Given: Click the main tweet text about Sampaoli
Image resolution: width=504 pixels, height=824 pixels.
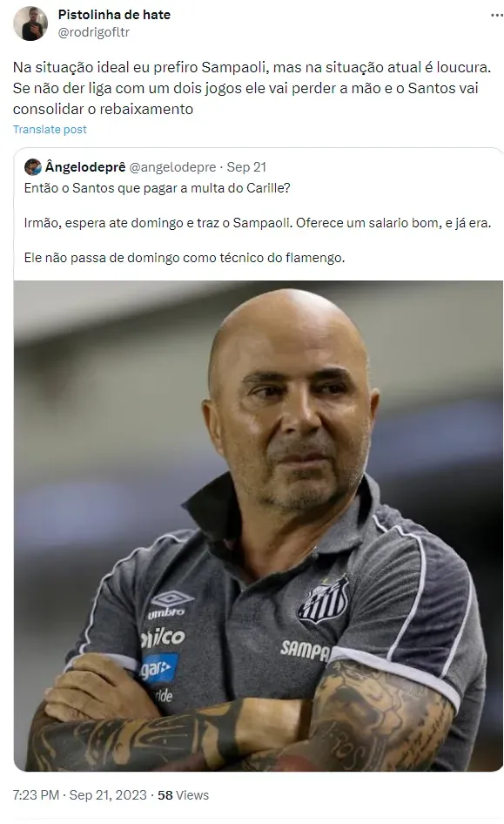Looking at the screenshot, I should tap(252, 88).
